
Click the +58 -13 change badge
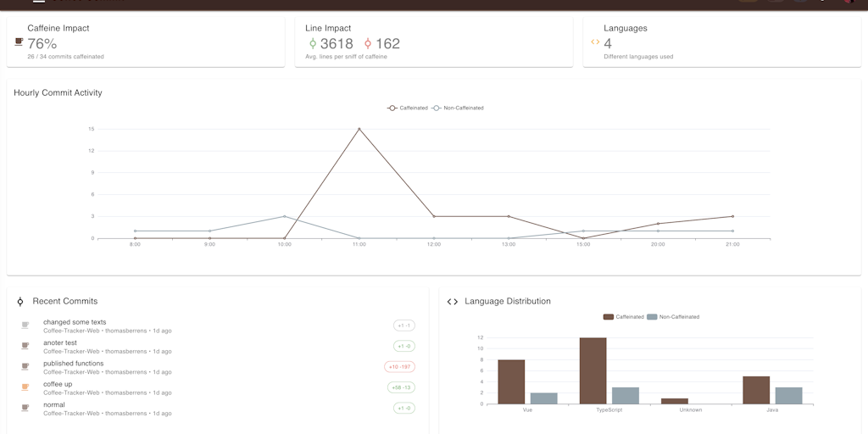click(x=401, y=387)
